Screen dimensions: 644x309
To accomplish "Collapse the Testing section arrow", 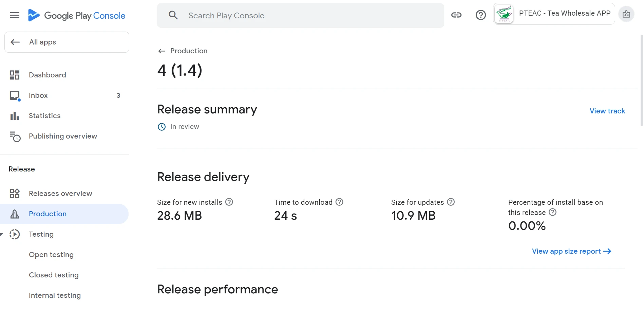I will tap(2, 234).
